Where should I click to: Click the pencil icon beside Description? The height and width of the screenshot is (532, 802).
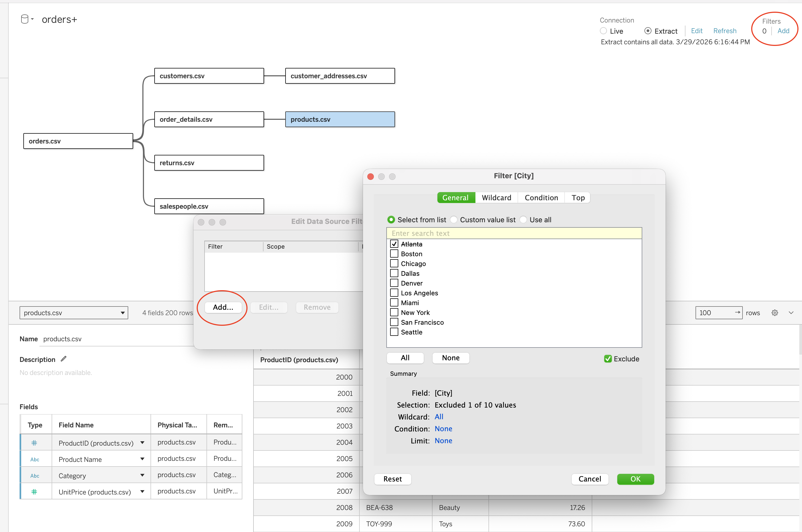64,359
